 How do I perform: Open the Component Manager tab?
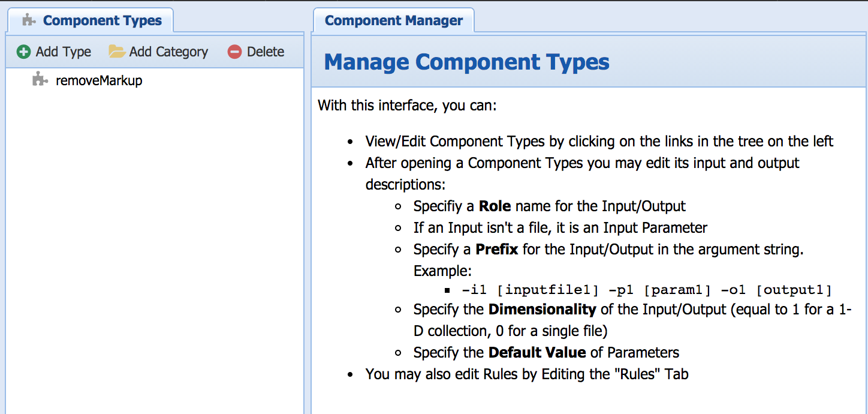click(393, 20)
